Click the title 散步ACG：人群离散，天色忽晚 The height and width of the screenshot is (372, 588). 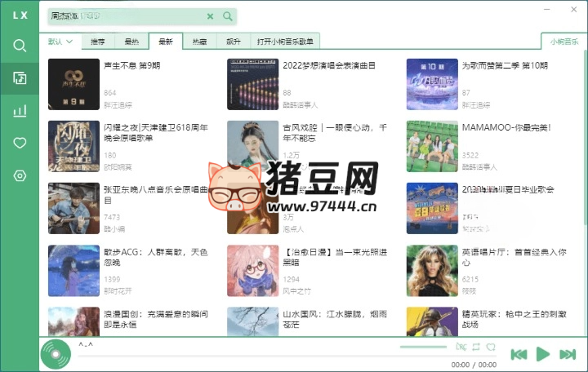coord(156,257)
